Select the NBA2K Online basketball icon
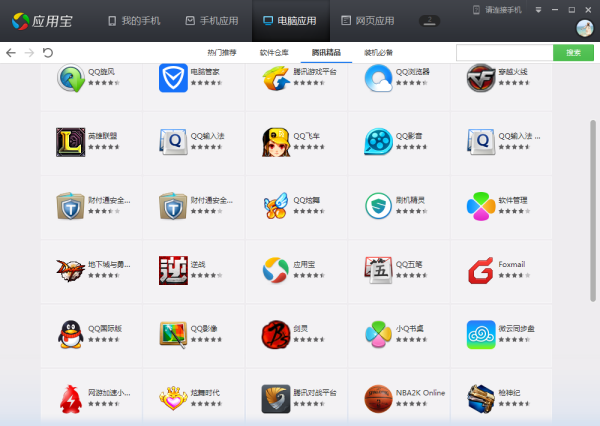Image resolution: width=600 pixels, height=426 pixels. (x=378, y=399)
